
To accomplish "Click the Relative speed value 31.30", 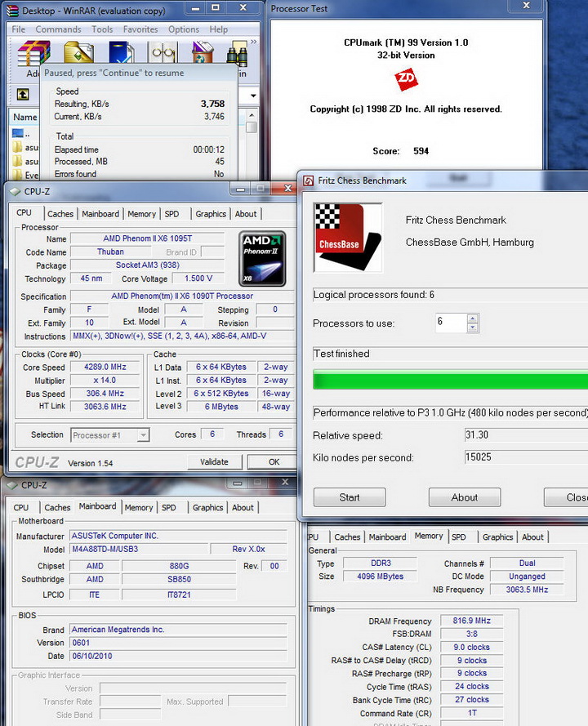I will tap(526, 434).
